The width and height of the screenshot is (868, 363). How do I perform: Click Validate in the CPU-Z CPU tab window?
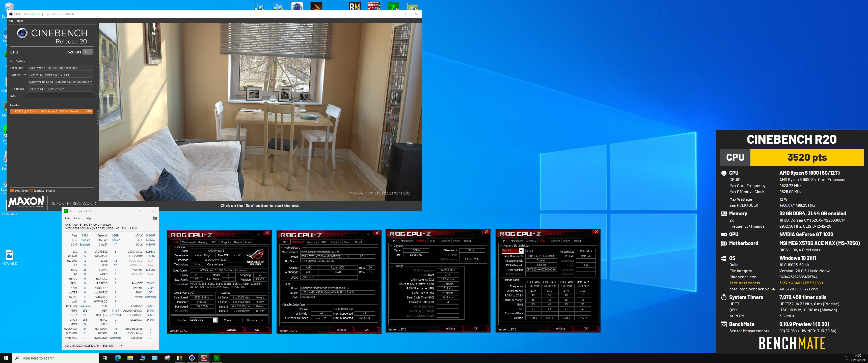click(x=231, y=330)
